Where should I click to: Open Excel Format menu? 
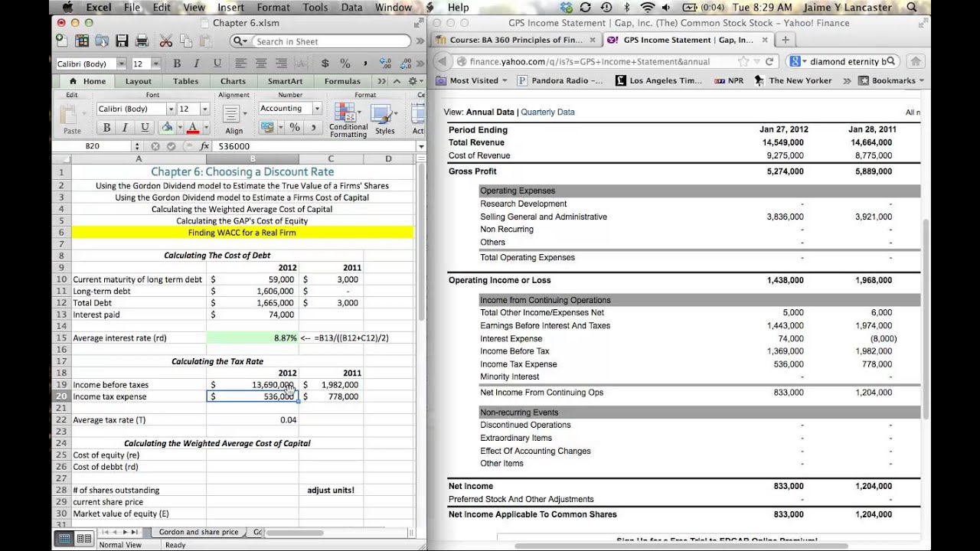tap(273, 7)
